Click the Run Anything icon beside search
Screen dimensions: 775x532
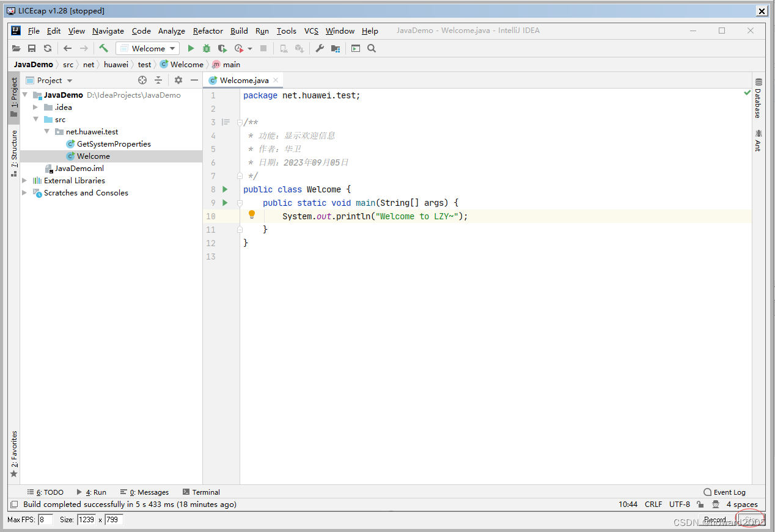pyautogui.click(x=356, y=48)
